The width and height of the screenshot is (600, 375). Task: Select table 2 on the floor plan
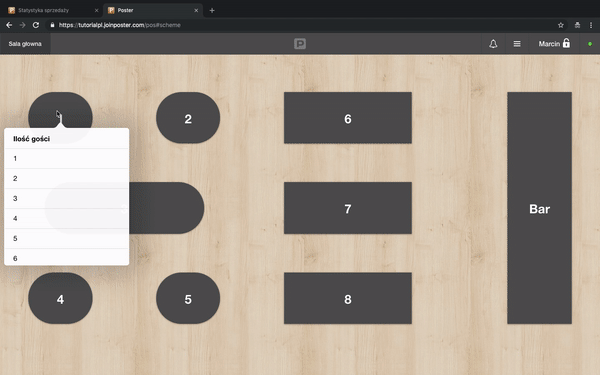(188, 118)
